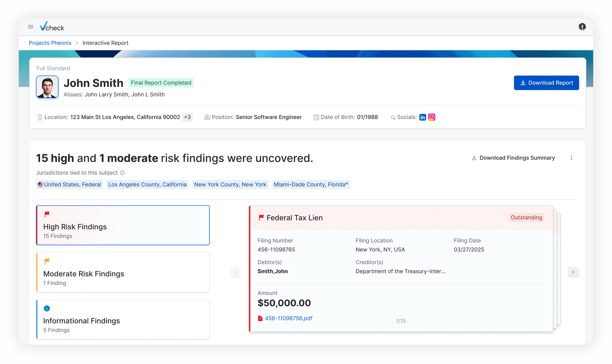Open the findings three-dot options menu

pos(571,158)
